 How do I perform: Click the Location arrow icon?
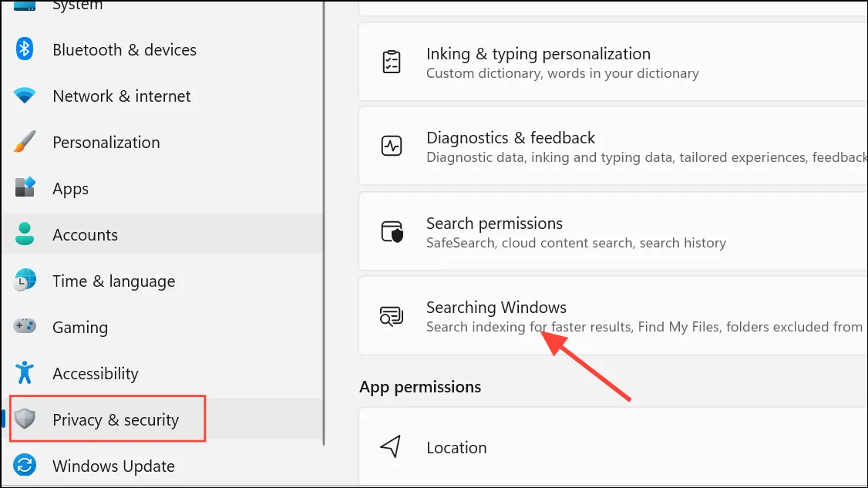[x=390, y=446]
